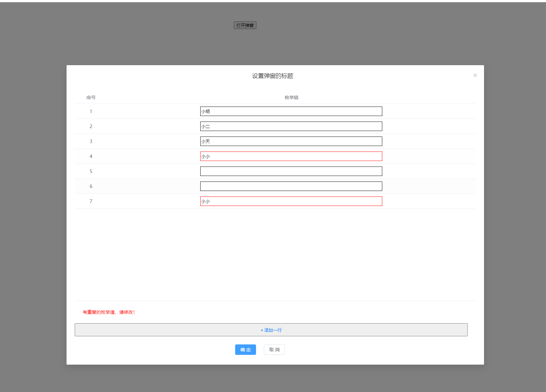546x392 pixels.
Task: Focus the input containing 小明
Action: [x=291, y=111]
